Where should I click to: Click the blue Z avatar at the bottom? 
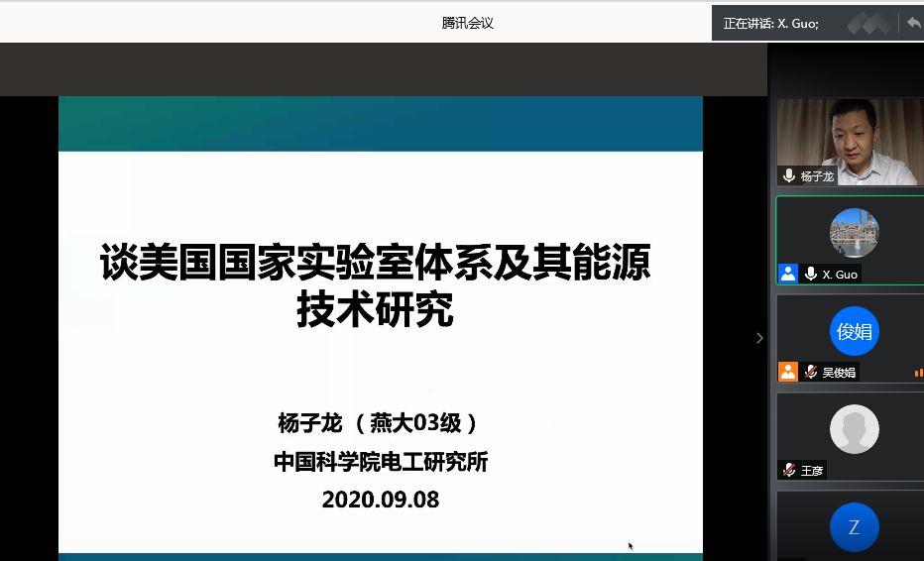[854, 527]
